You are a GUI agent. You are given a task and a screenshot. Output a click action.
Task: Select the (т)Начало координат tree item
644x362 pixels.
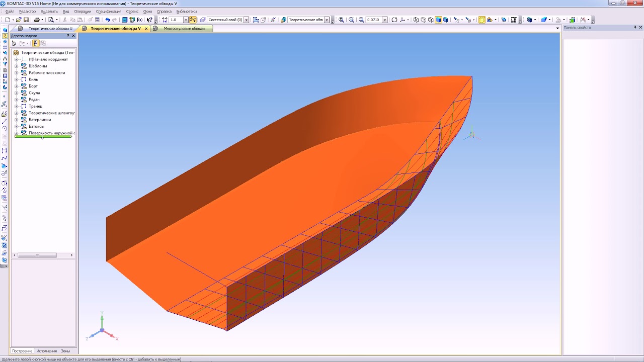click(x=48, y=59)
